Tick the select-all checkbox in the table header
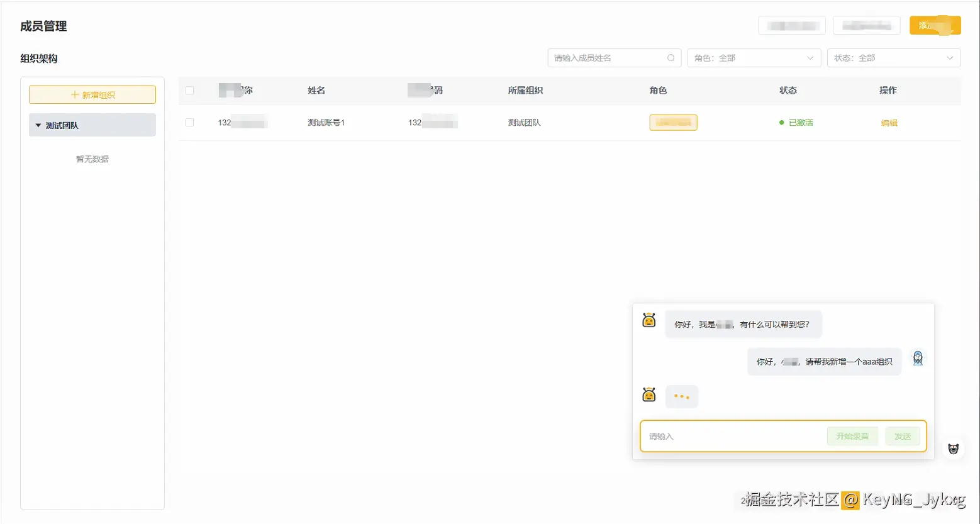This screenshot has width=980, height=524. pos(189,91)
